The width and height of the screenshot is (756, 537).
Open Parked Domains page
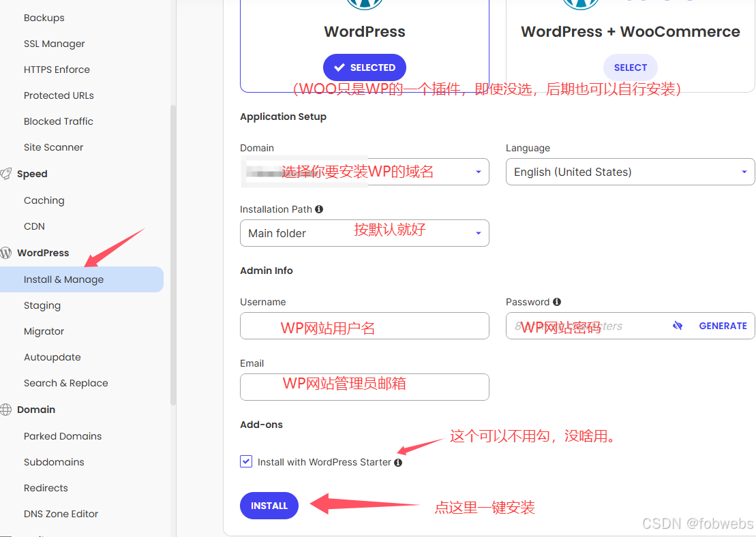point(63,436)
